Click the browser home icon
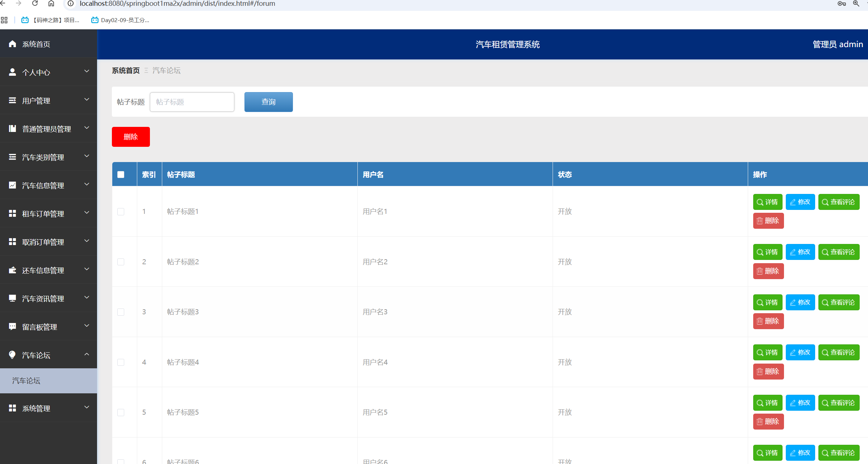 click(51, 3)
